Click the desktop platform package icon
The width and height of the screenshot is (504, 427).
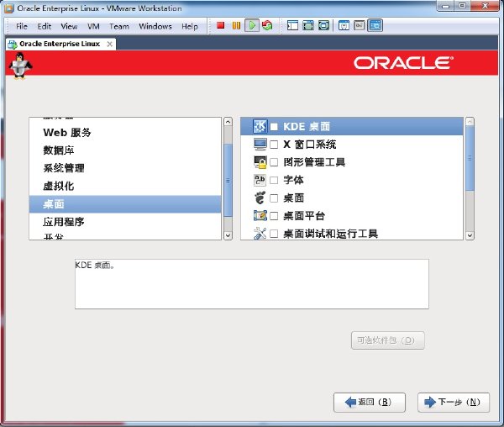260,215
